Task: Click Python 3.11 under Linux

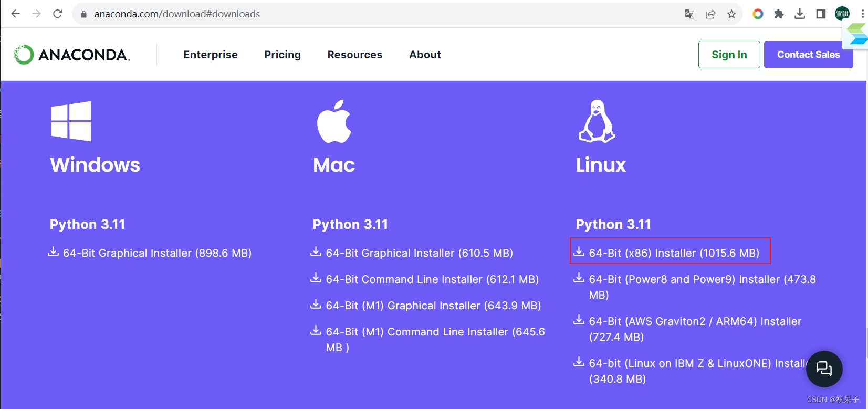Action: [613, 225]
